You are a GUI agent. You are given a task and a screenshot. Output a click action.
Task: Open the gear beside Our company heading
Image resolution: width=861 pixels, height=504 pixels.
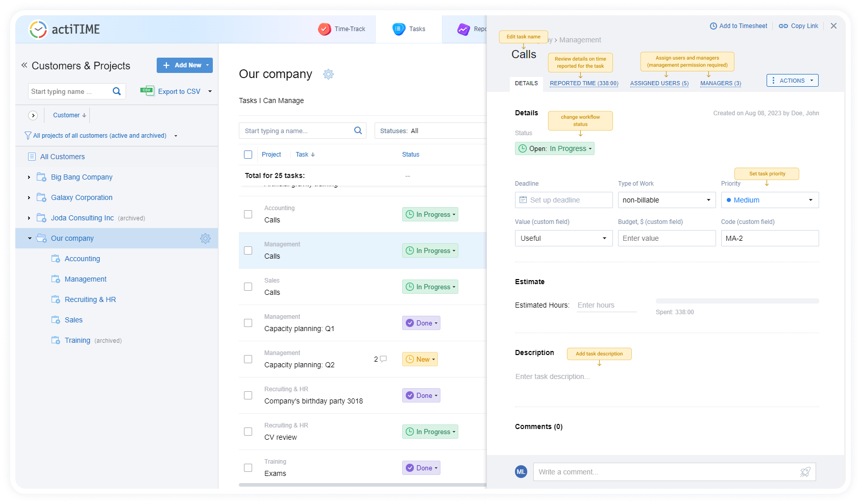[328, 74]
